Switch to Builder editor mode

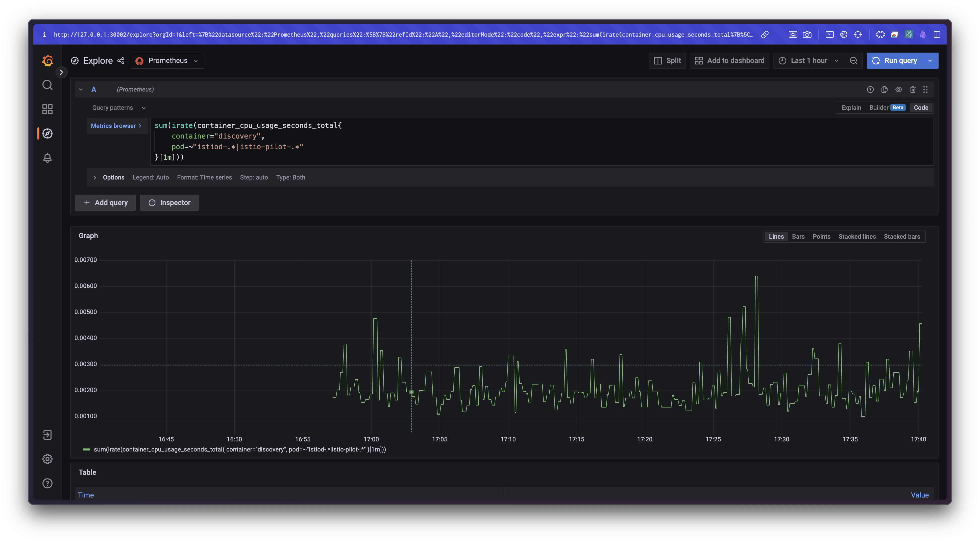click(887, 108)
